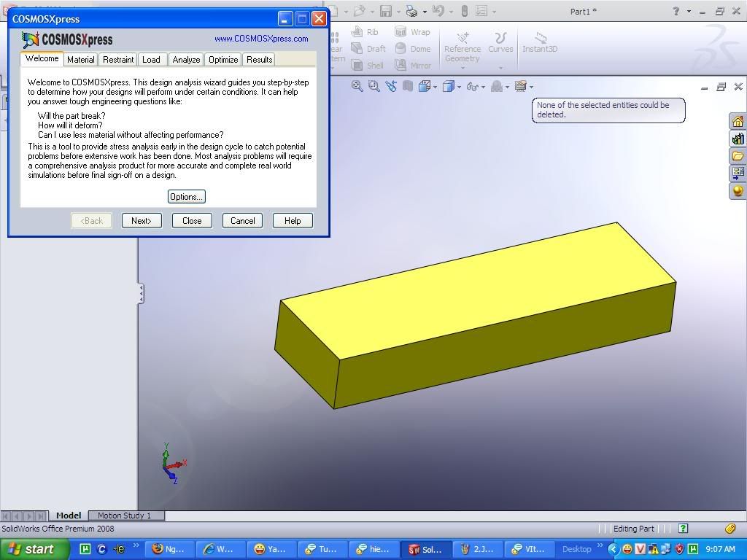
Task: Expand the Curves dropdown
Action: pos(500,69)
